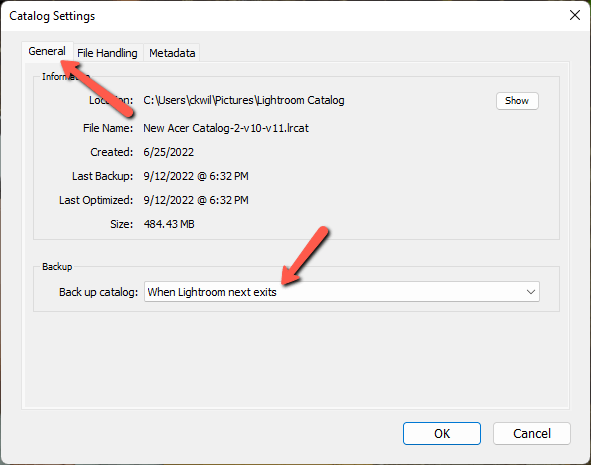
Task: Click the Created date 6/25/2022
Action: [x=168, y=152]
